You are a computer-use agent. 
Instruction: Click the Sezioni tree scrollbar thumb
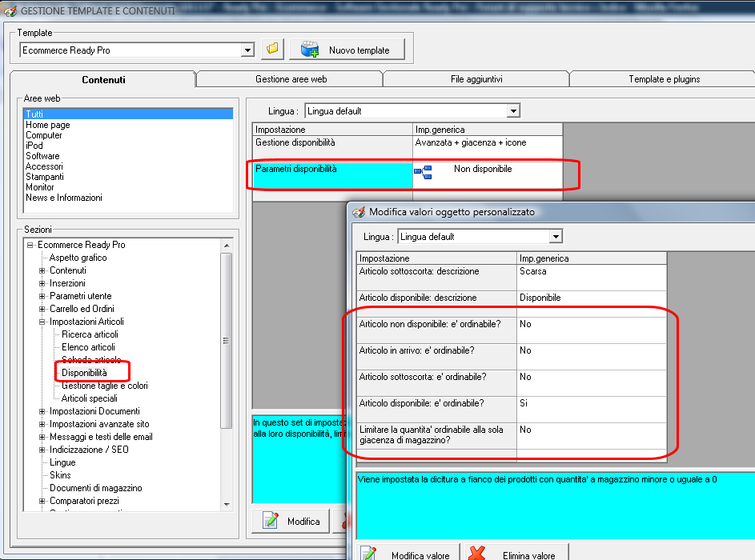pyautogui.click(x=227, y=340)
